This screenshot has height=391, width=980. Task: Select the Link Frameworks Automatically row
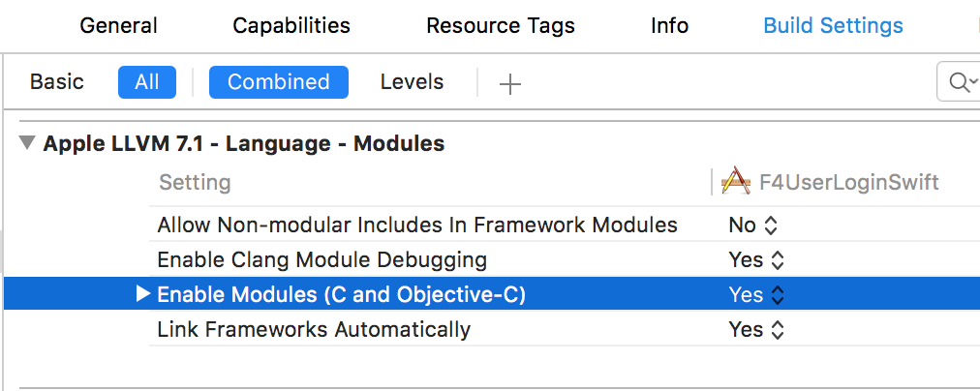tap(565, 329)
